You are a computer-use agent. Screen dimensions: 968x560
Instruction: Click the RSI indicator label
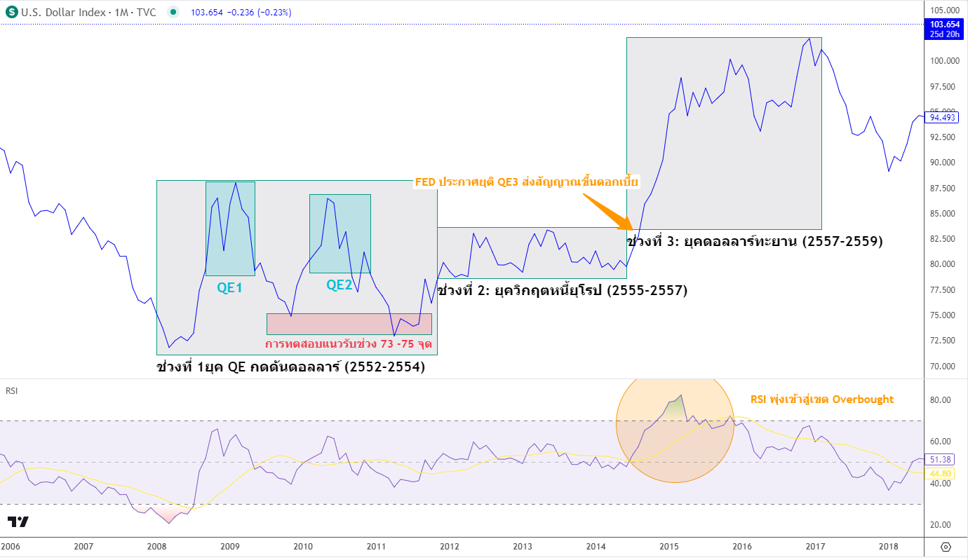point(12,390)
